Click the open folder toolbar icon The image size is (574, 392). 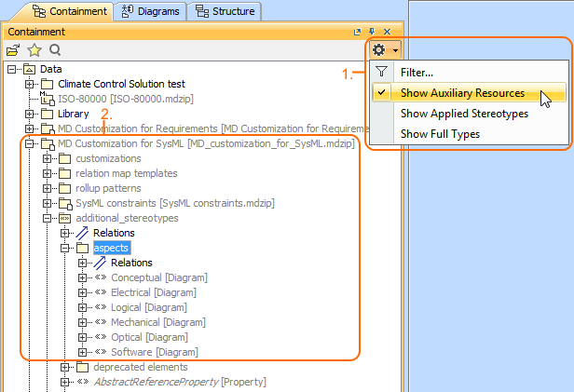coord(14,49)
